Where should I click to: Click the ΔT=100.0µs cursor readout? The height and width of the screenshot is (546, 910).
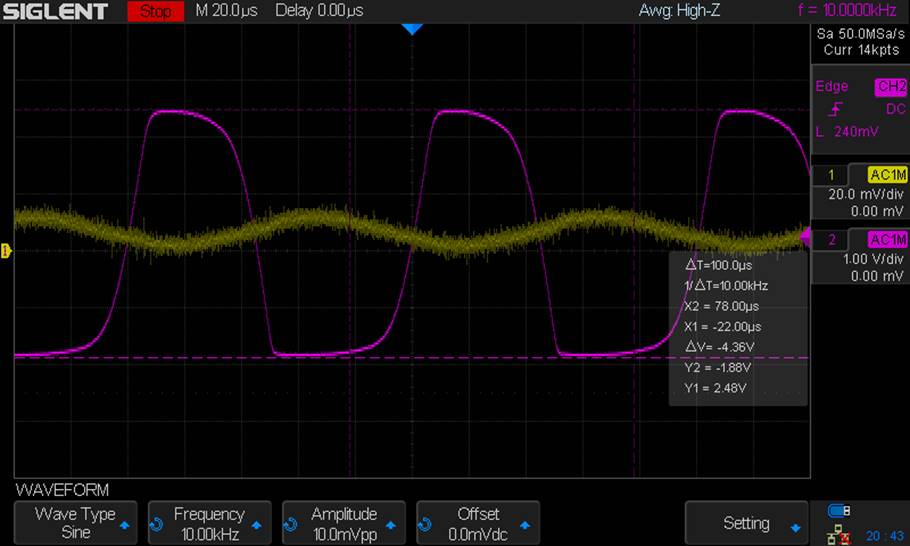(x=718, y=265)
